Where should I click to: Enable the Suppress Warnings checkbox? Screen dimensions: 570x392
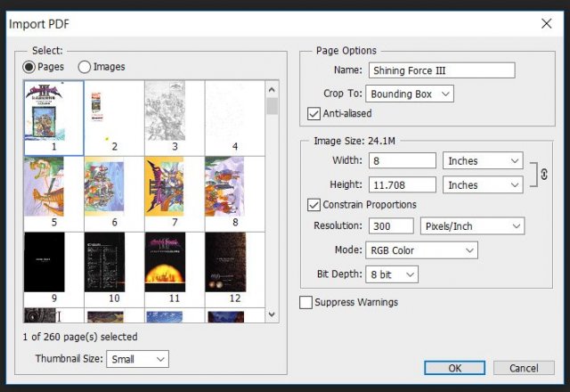pyautogui.click(x=305, y=302)
